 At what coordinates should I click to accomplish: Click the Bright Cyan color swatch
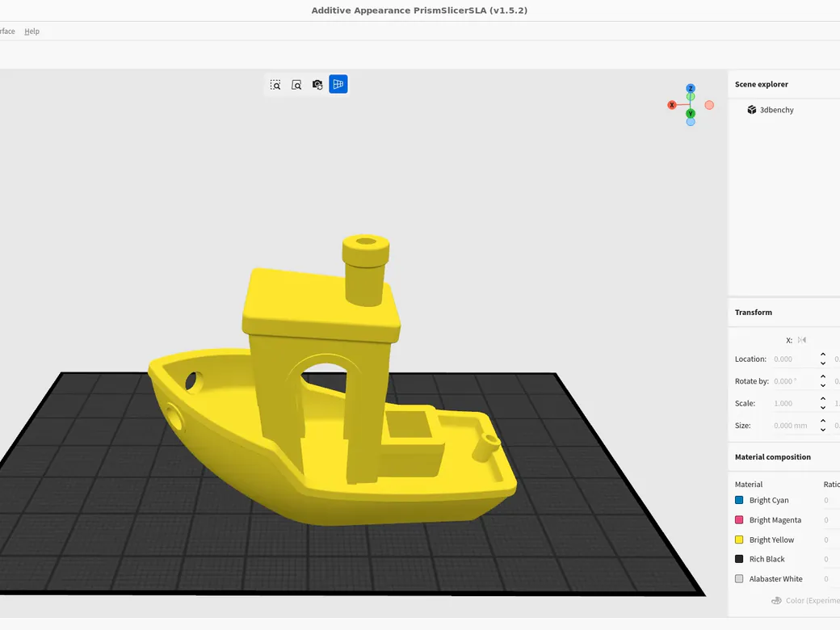[x=739, y=500]
